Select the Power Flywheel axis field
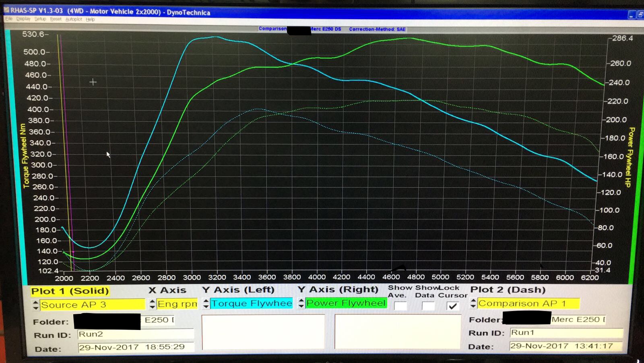This screenshot has width=644, height=363. coord(346,303)
